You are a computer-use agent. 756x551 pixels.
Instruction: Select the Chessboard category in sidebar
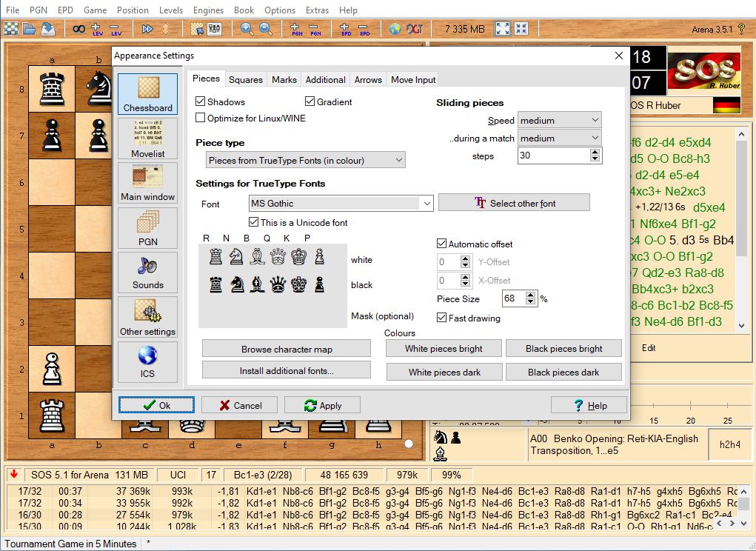pyautogui.click(x=147, y=94)
